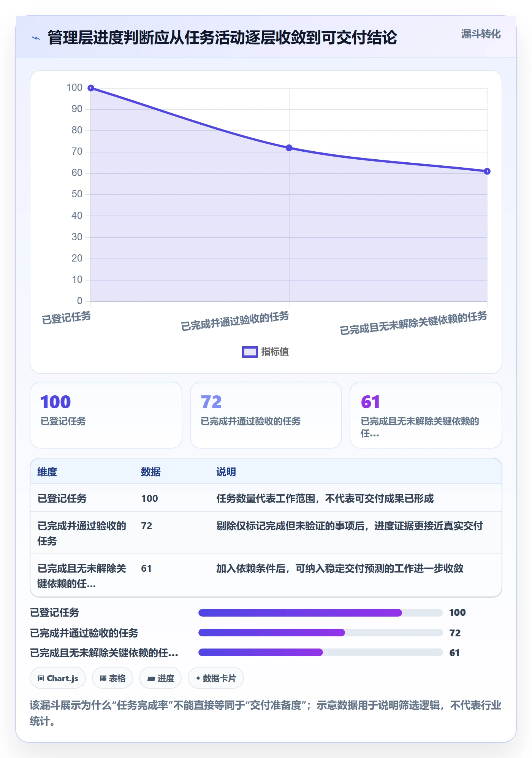Click the 指标值 legend label
Viewport: 532px width, 758px height.
(x=275, y=352)
